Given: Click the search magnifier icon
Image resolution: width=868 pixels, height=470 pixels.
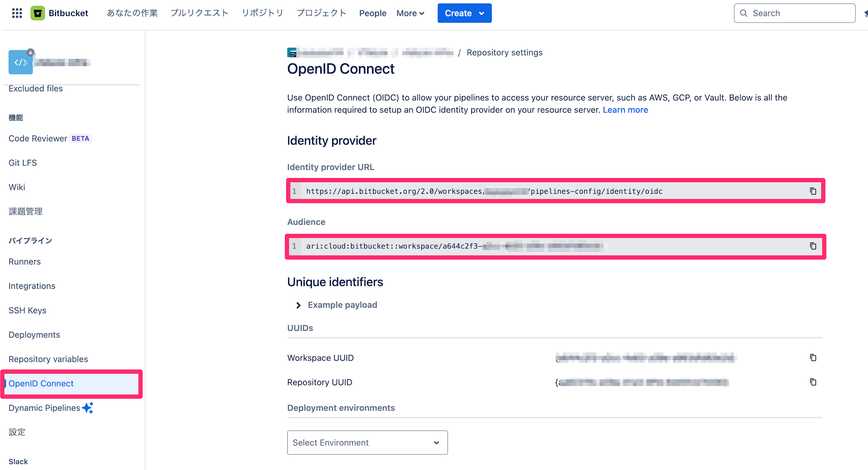Looking at the screenshot, I should point(743,13).
